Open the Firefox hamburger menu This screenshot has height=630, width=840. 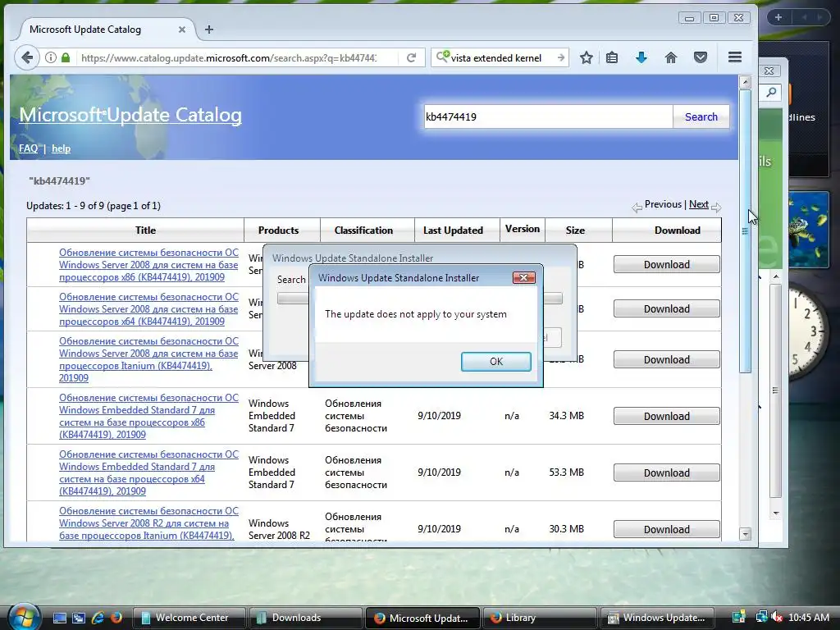pos(735,57)
